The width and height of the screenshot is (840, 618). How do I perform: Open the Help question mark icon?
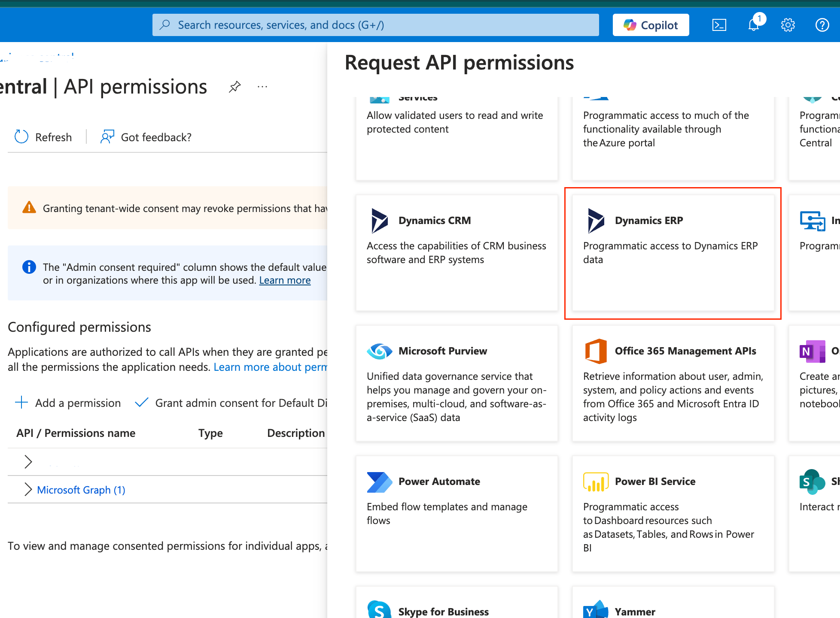click(x=822, y=25)
